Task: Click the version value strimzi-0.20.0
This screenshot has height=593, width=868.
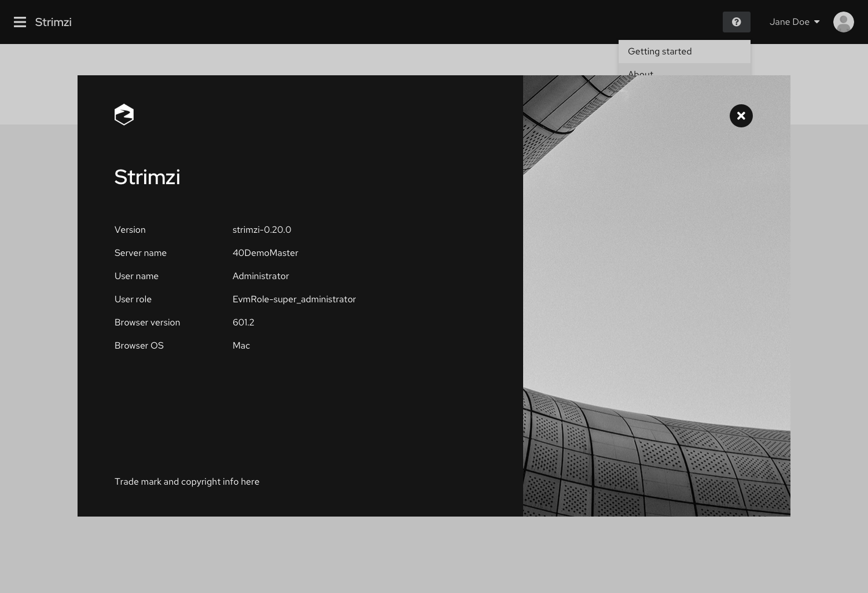Action: (x=262, y=230)
